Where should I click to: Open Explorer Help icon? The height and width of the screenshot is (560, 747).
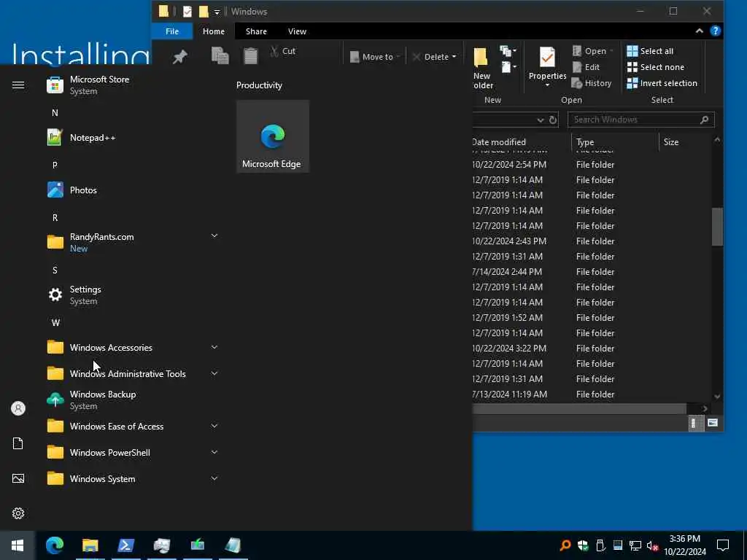(715, 31)
